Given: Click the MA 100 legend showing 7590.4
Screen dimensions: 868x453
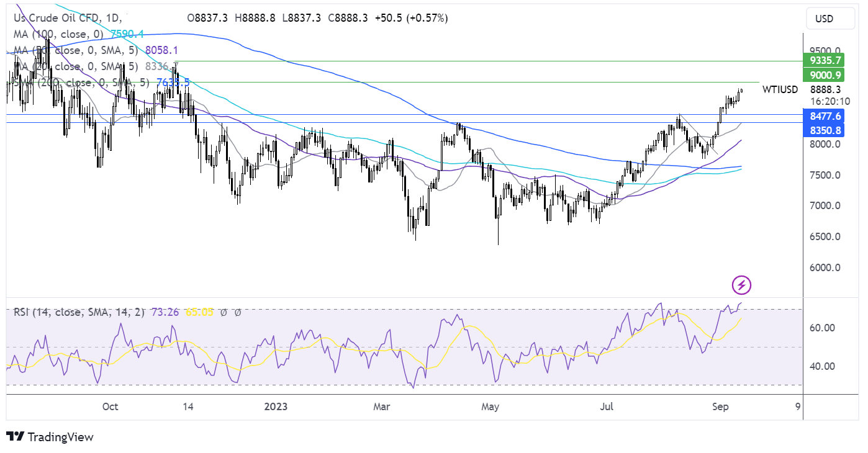Looking at the screenshot, I should point(79,34).
